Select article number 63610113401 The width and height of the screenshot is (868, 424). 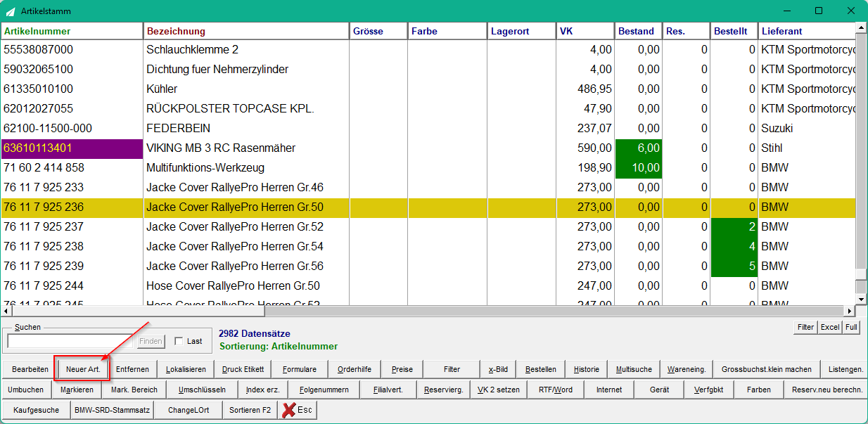72,148
